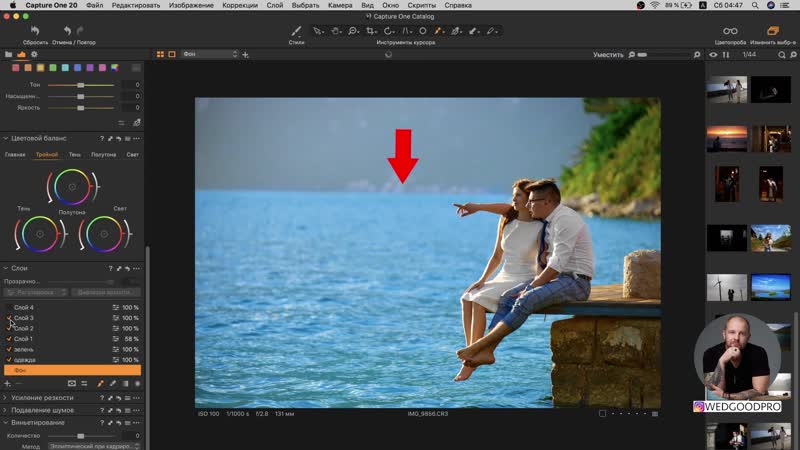Viewport: 800px width, 450px height.
Task: Click the Undo arrow in toolbar
Action: 67,31
